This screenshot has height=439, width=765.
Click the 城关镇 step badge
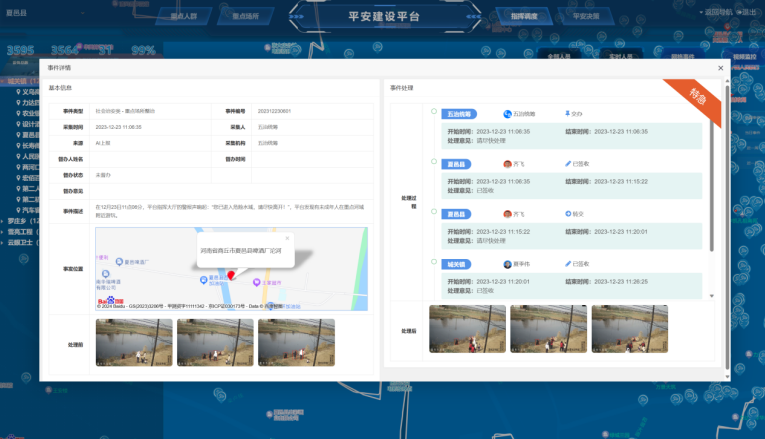coord(456,264)
